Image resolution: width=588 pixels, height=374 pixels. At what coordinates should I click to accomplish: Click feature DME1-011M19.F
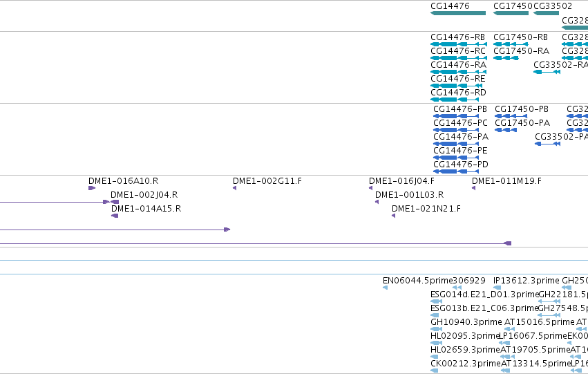(506, 181)
